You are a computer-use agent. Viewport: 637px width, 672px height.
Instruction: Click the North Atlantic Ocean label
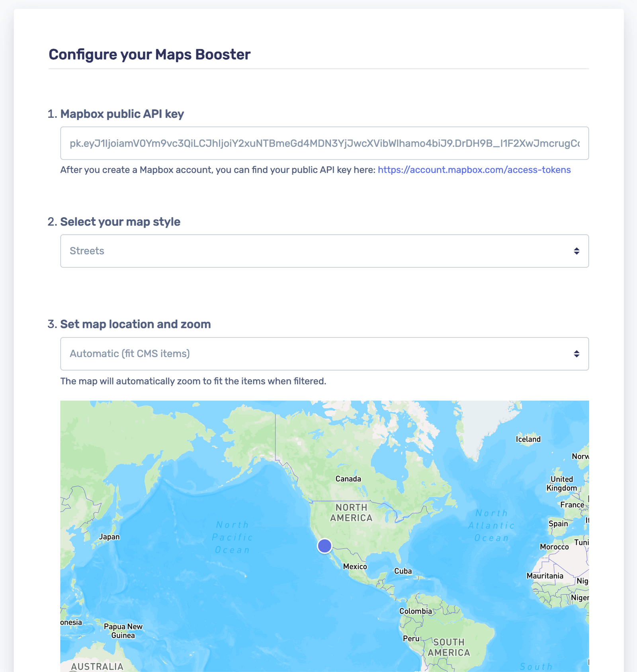[x=492, y=525]
